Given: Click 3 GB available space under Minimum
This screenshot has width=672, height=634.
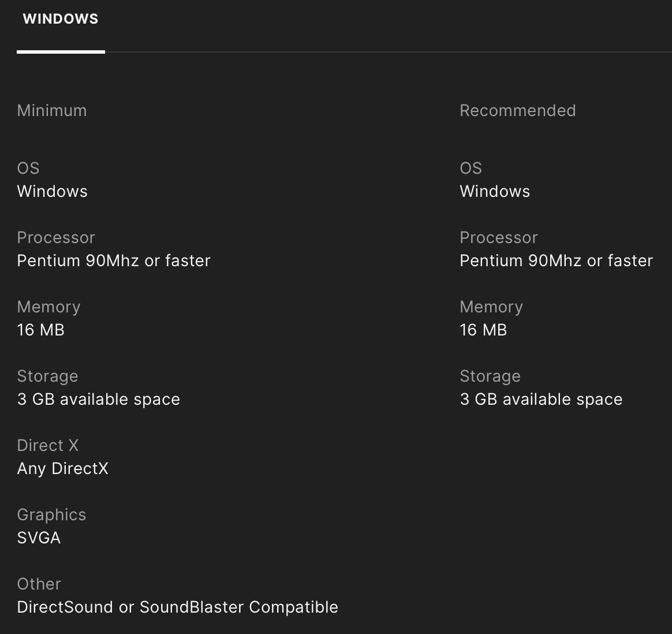Looking at the screenshot, I should pyautogui.click(x=99, y=399).
